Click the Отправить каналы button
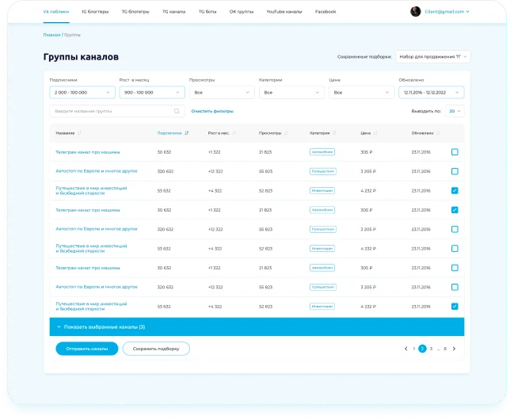This screenshot has height=420, width=514. (86, 349)
